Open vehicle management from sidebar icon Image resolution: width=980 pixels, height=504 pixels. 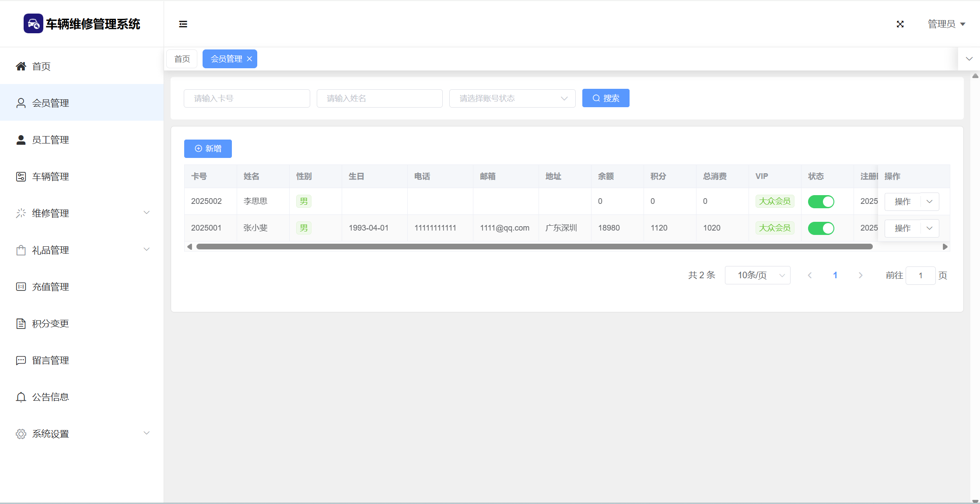click(x=21, y=177)
